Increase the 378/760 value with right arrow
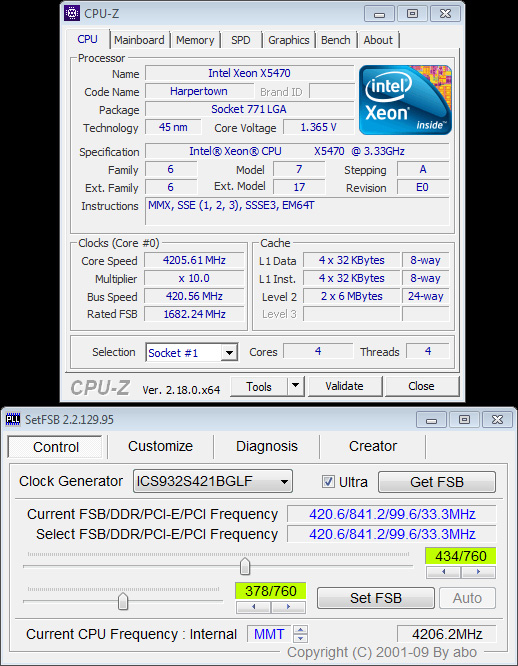Screen dimensions: 518x666 (288, 607)
